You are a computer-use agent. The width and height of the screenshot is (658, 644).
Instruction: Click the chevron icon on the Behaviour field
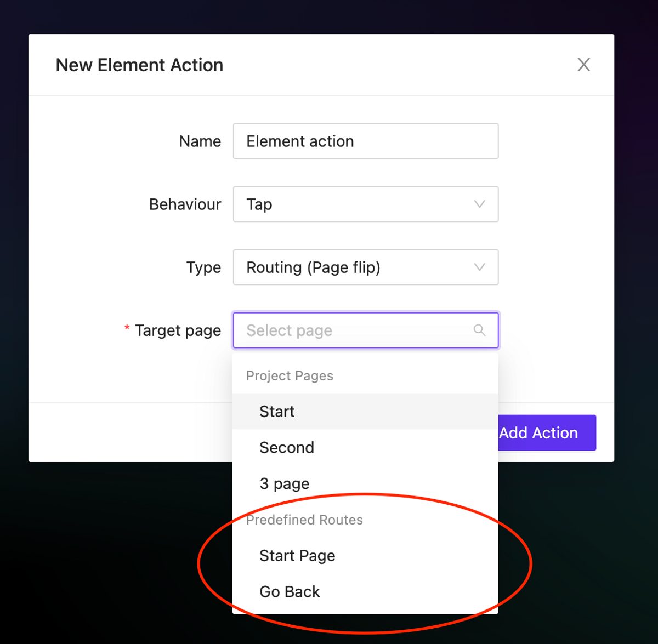[479, 204]
